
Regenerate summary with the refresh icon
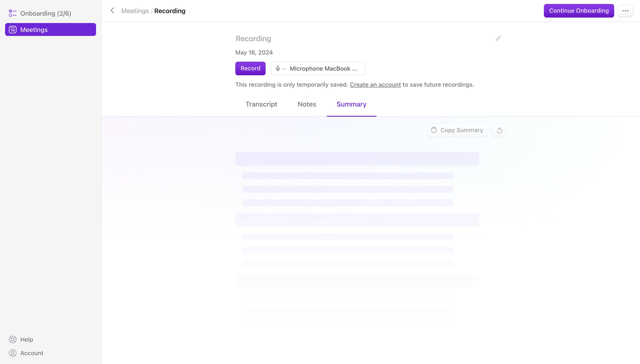point(499,130)
